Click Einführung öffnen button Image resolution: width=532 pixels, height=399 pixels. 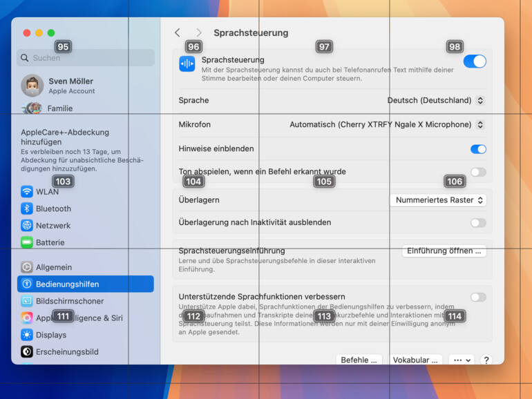[444, 251]
